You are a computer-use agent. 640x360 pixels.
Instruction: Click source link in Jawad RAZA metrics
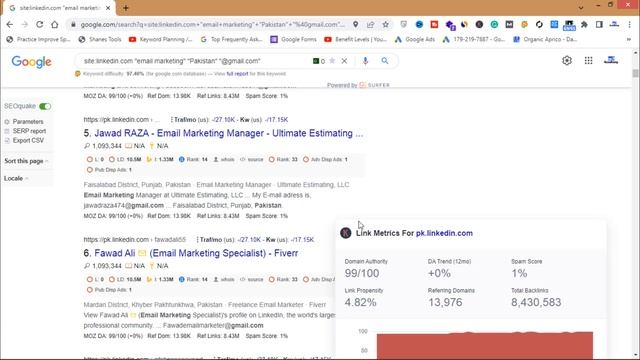(x=255, y=160)
